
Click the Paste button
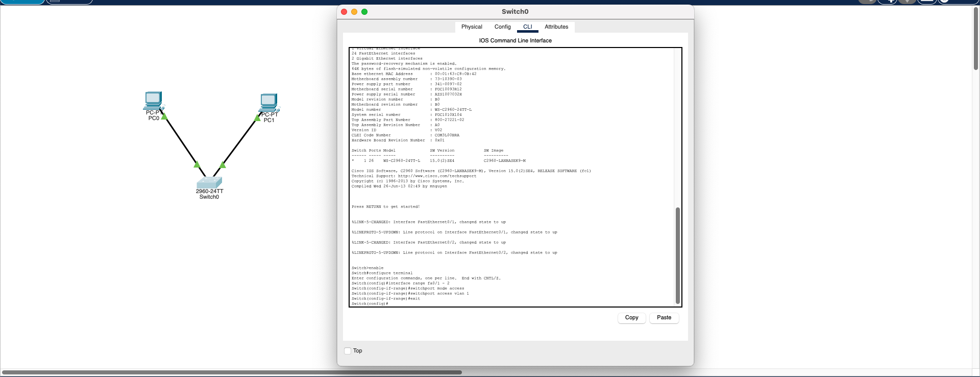click(664, 318)
